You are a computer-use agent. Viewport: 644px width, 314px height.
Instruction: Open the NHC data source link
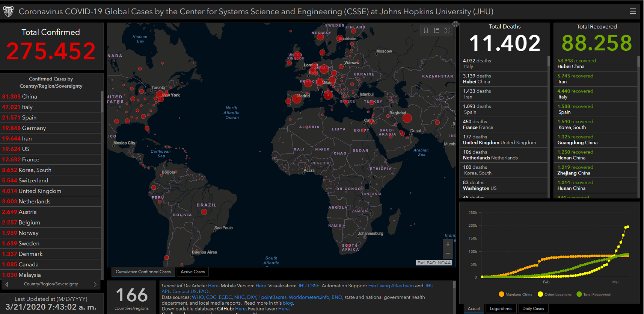pos(239,297)
